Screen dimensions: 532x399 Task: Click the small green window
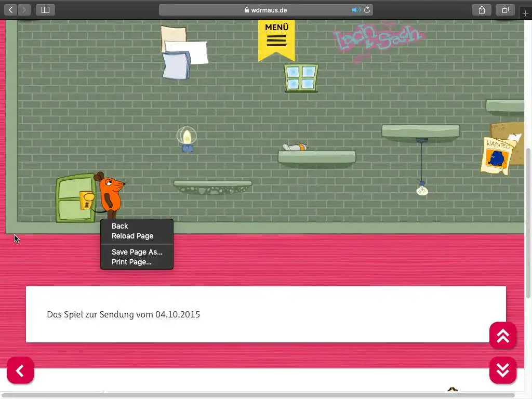point(301,78)
